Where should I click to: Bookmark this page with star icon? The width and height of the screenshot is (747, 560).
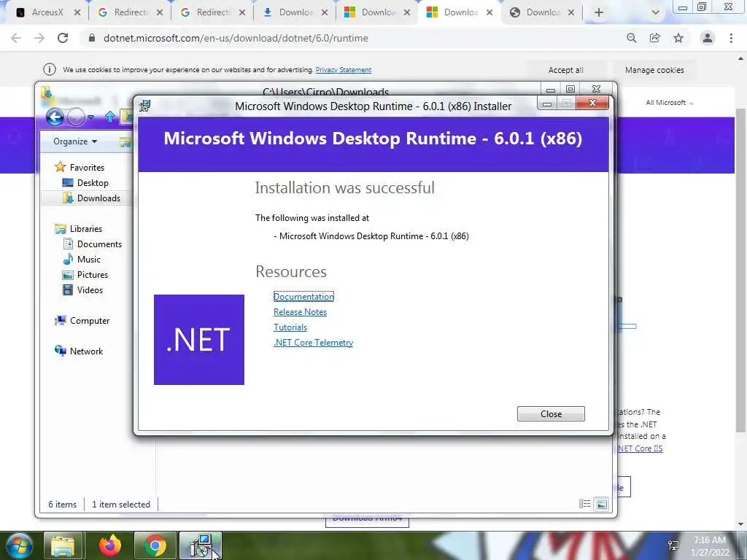(x=678, y=38)
